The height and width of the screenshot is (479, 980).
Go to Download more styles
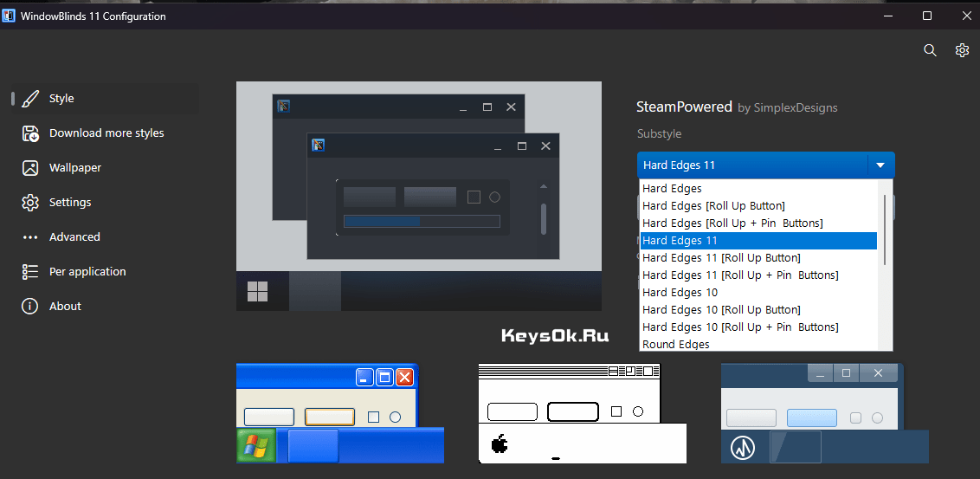(106, 133)
